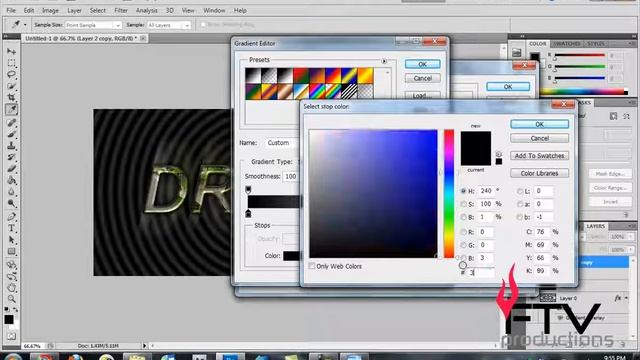The image size is (640, 360).
Task: Click the web-safe color cube icon
Action: (498, 154)
